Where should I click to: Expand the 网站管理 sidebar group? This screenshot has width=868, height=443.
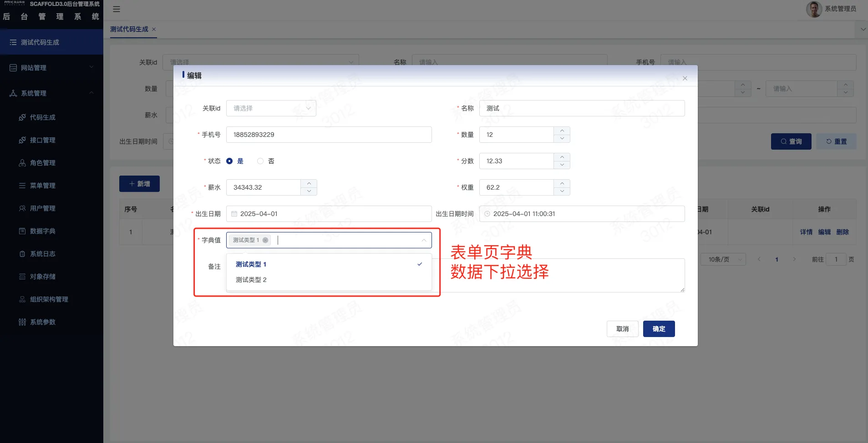(x=51, y=68)
